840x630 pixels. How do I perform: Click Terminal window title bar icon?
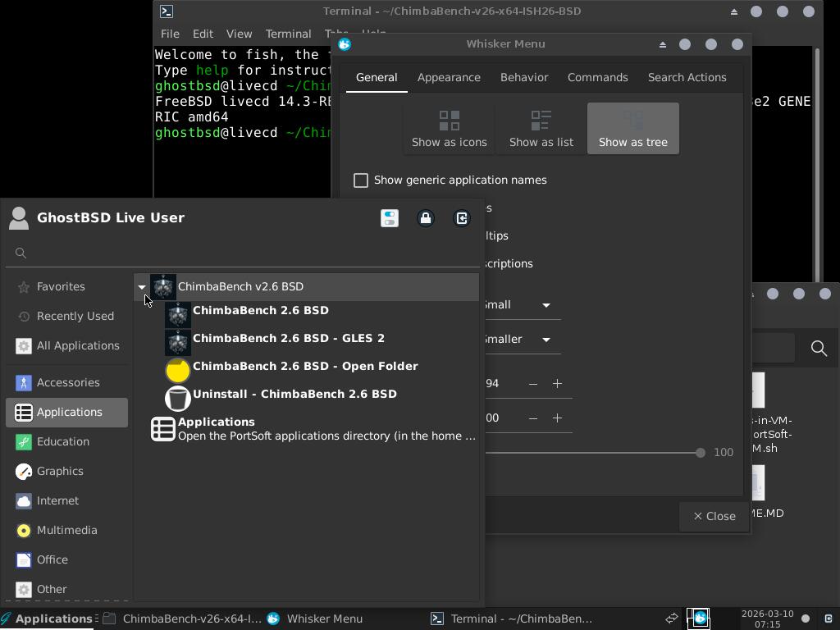[167, 11]
